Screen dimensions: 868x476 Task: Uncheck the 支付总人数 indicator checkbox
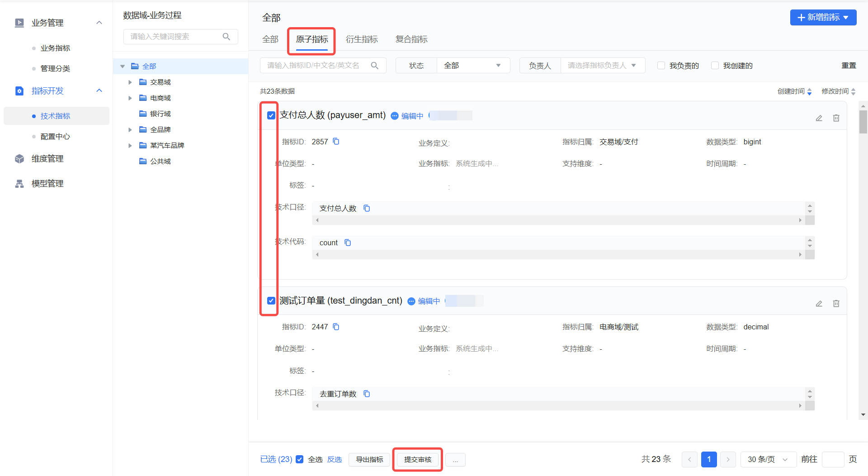tap(271, 115)
